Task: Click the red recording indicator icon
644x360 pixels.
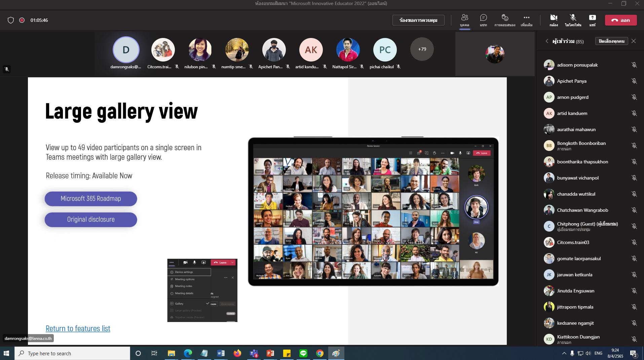Action: tap(22, 20)
